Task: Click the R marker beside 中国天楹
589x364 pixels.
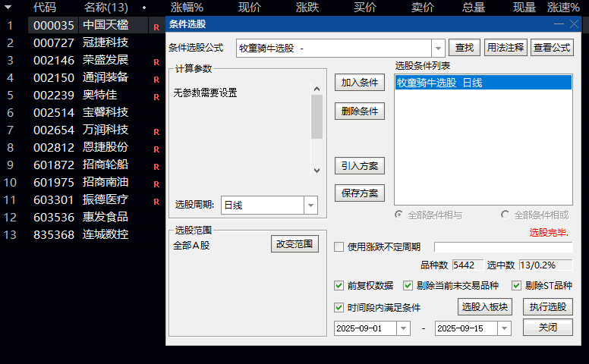Action: point(156,27)
